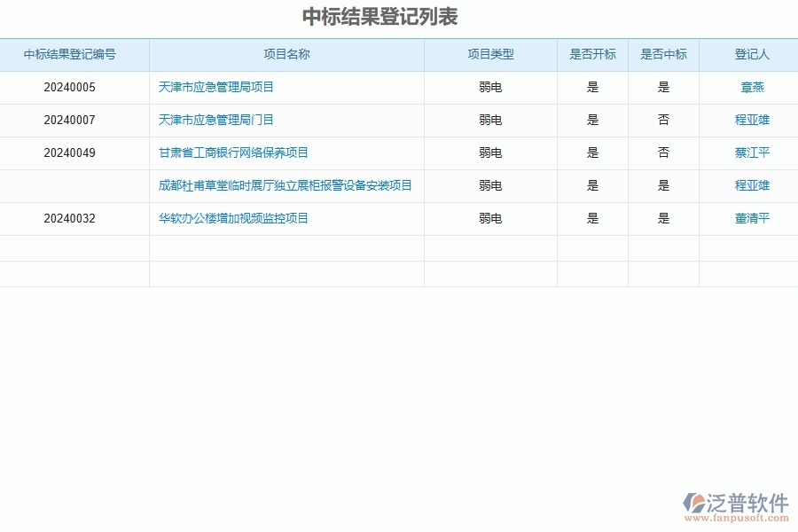Click the 是否中标 column header
The height and width of the screenshot is (532, 798).
point(664,54)
